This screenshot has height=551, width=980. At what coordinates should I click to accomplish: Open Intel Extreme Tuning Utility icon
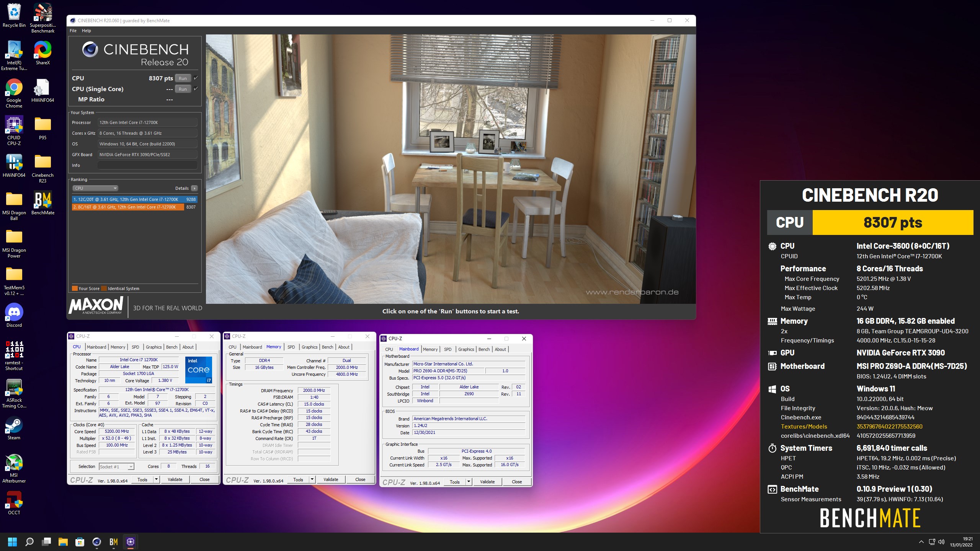pyautogui.click(x=14, y=55)
